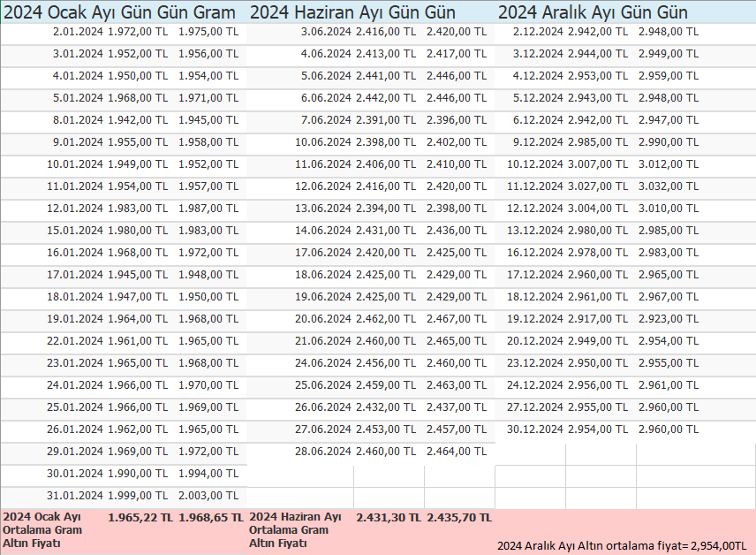Select the Ocak average value 1.965,22 TL
756x555 pixels.
click(x=140, y=518)
